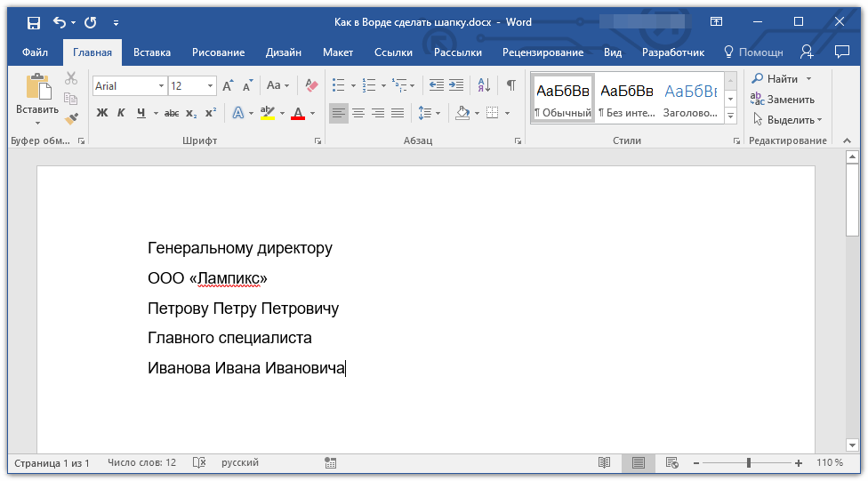Click the vertical scrollbar down arrow
Viewport: 868px width, 481px height.
pos(852,445)
